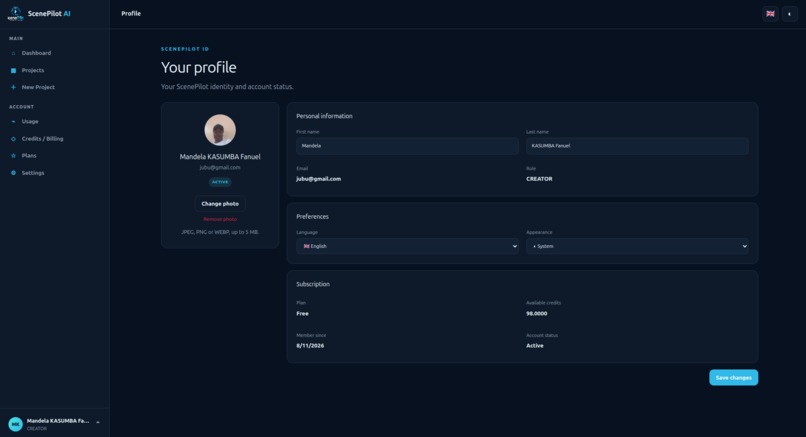The height and width of the screenshot is (437, 806).
Task: Open the Projects menu item
Action: (54, 70)
